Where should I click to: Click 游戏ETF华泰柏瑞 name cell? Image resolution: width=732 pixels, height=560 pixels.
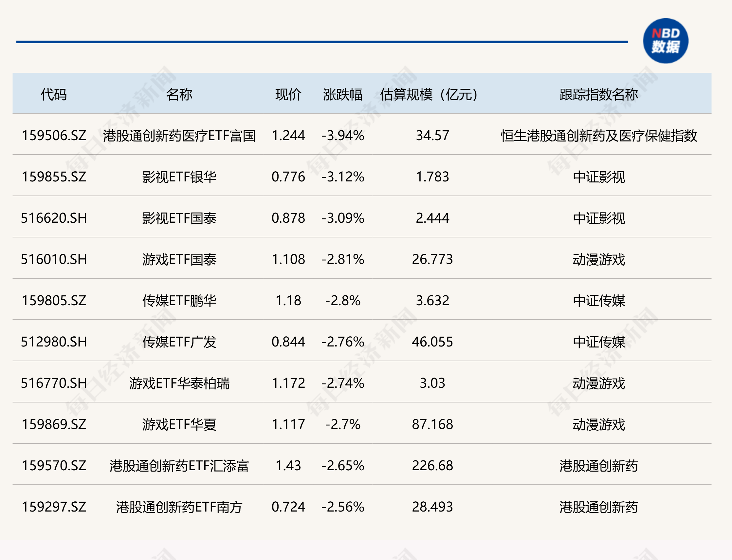(x=179, y=384)
